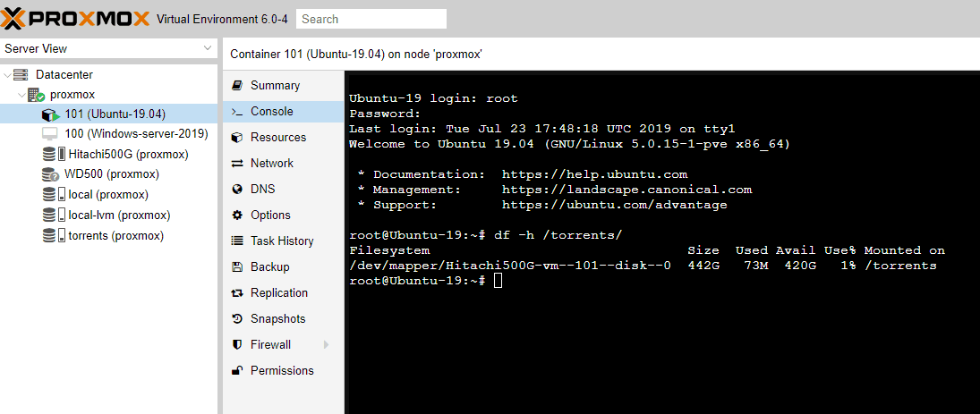
Task: Click the 442G size value
Action: pos(703,266)
